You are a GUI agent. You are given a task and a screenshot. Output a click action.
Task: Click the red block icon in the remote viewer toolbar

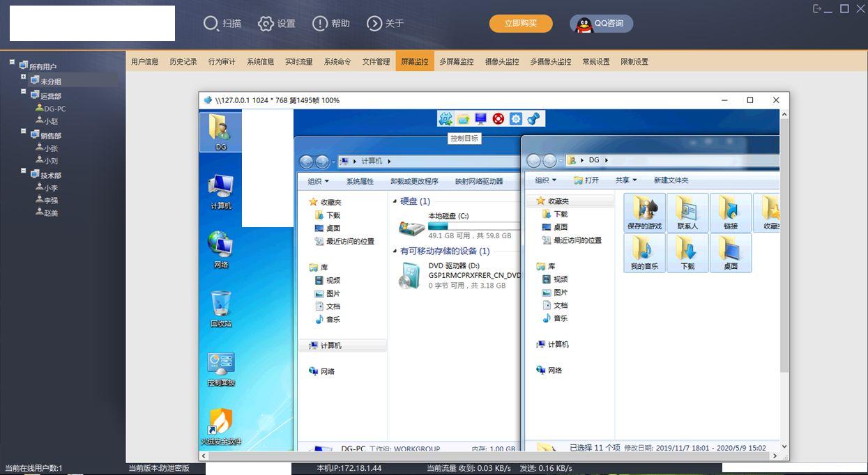[x=498, y=118]
